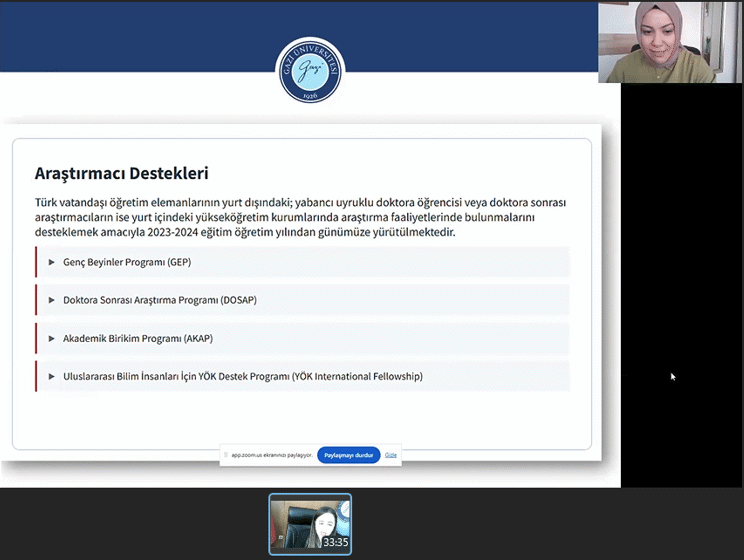
Task: Expand Genç Beyinler Programı triangle arrow
Action: tap(52, 262)
